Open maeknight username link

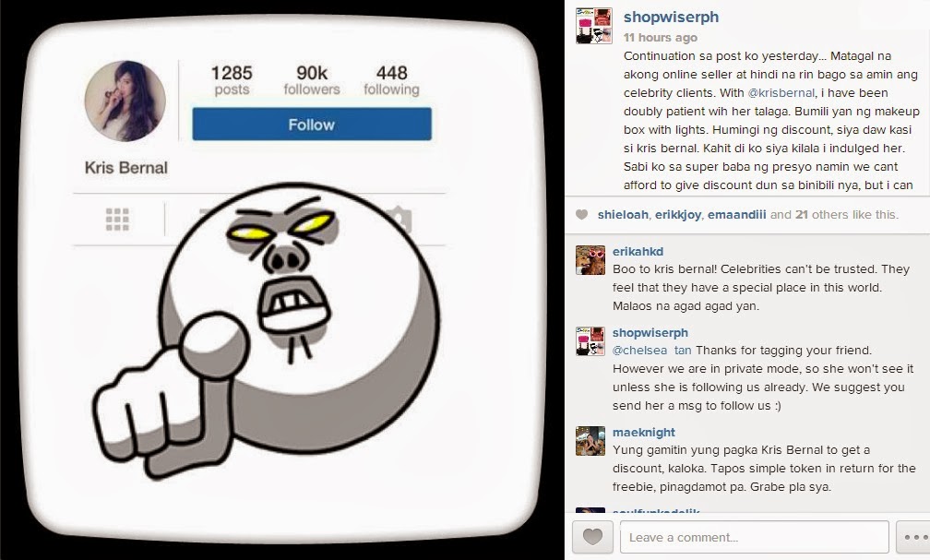coord(644,433)
